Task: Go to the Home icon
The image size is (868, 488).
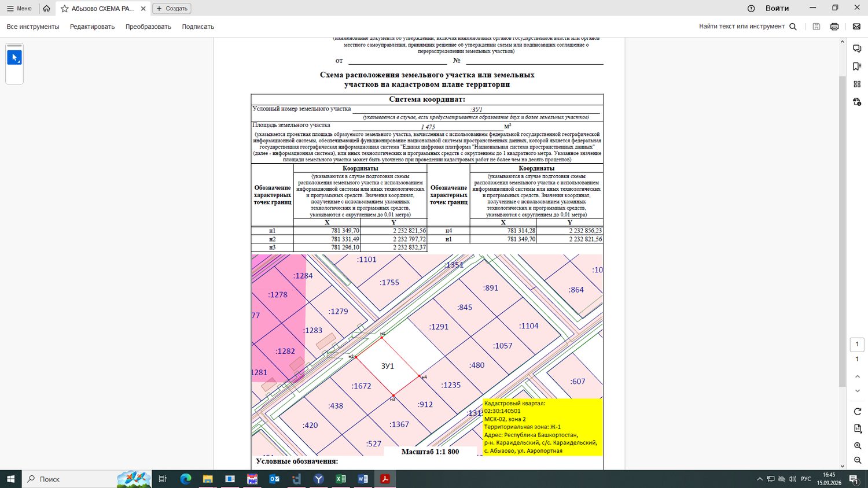Action: 46,9
